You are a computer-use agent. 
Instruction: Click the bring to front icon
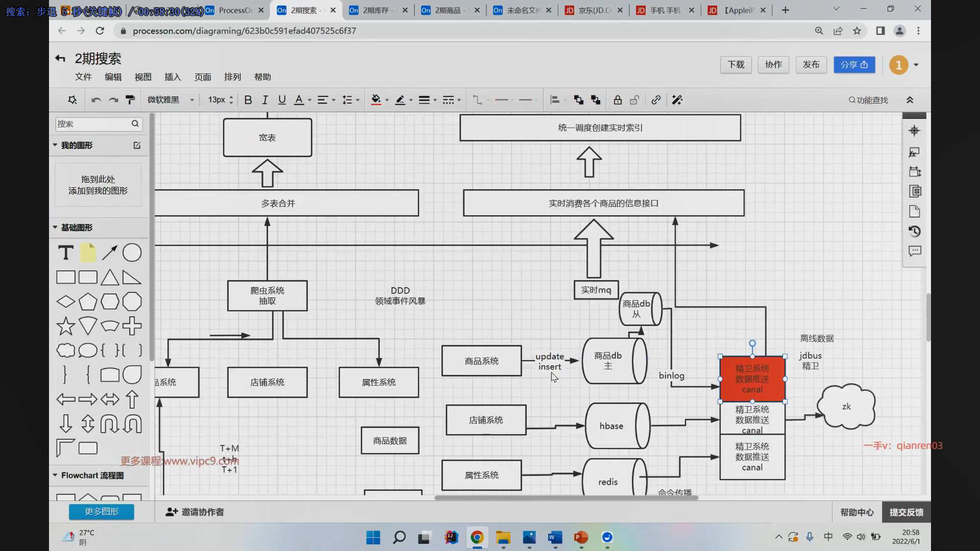578,100
